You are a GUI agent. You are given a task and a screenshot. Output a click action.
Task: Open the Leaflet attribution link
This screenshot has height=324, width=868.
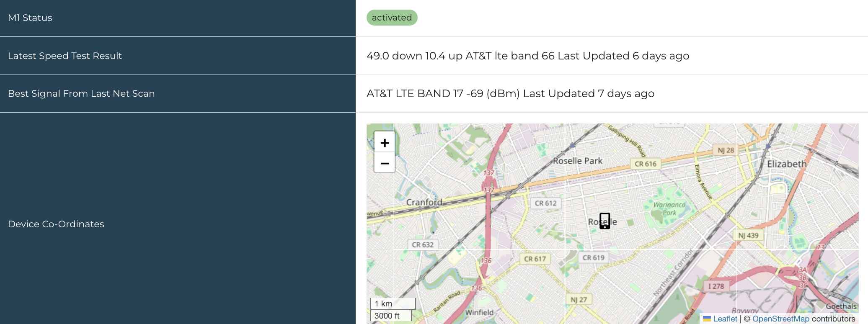pyautogui.click(x=725, y=319)
